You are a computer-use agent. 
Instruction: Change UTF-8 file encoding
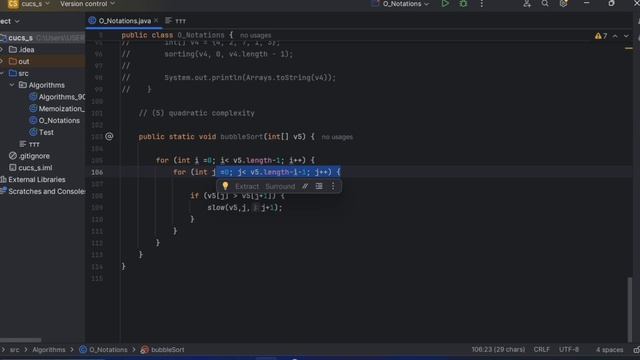pos(569,350)
